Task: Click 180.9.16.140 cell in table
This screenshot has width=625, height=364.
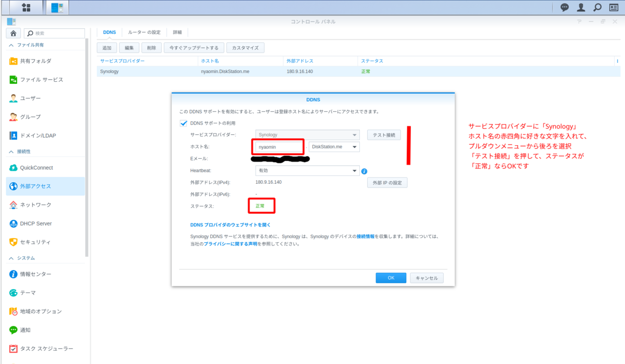Action: tap(299, 71)
